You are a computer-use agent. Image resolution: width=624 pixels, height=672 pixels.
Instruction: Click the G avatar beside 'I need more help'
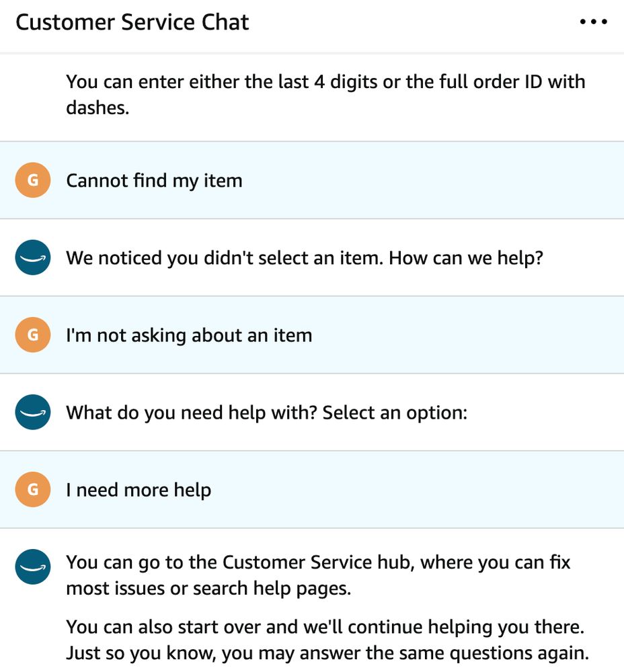click(x=33, y=489)
